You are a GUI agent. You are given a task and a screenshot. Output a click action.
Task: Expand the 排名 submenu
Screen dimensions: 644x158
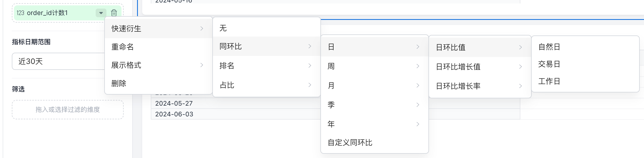(x=266, y=66)
